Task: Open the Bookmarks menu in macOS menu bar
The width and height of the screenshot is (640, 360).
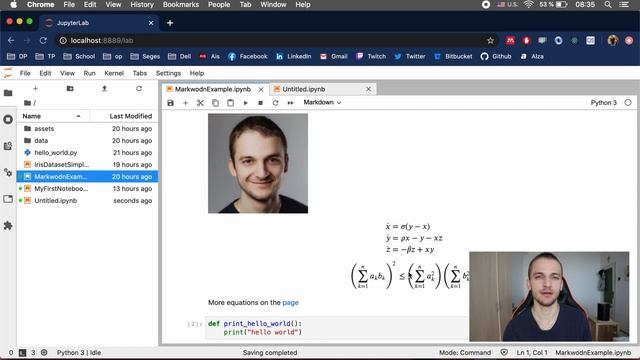Action: [181, 4]
